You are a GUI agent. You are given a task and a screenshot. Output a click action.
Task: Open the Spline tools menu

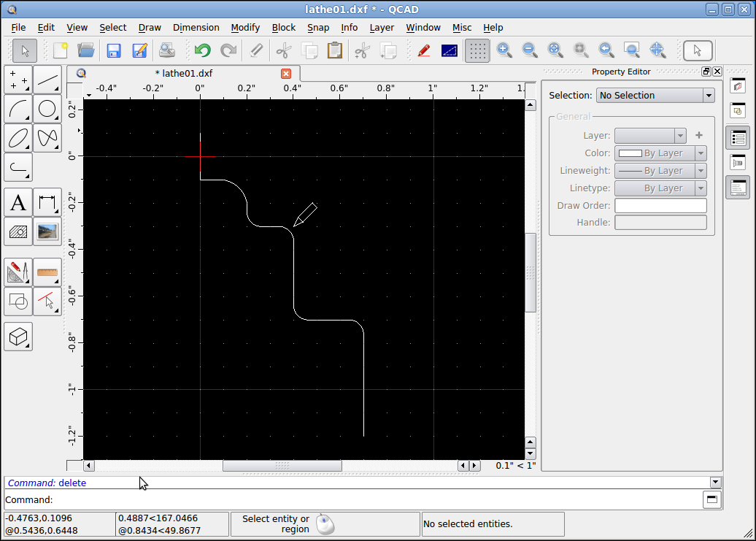pos(47,138)
